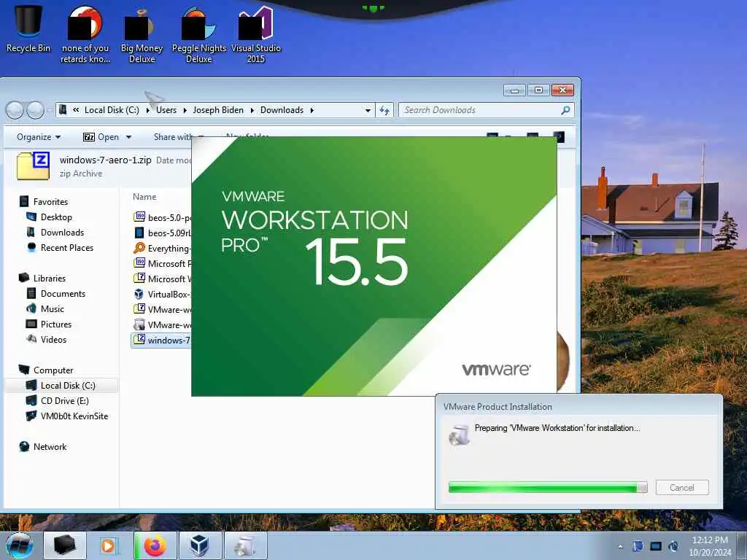Click the windows-7-aero-1.zip name in details pane
The width and height of the screenshot is (747, 560).
tap(105, 160)
